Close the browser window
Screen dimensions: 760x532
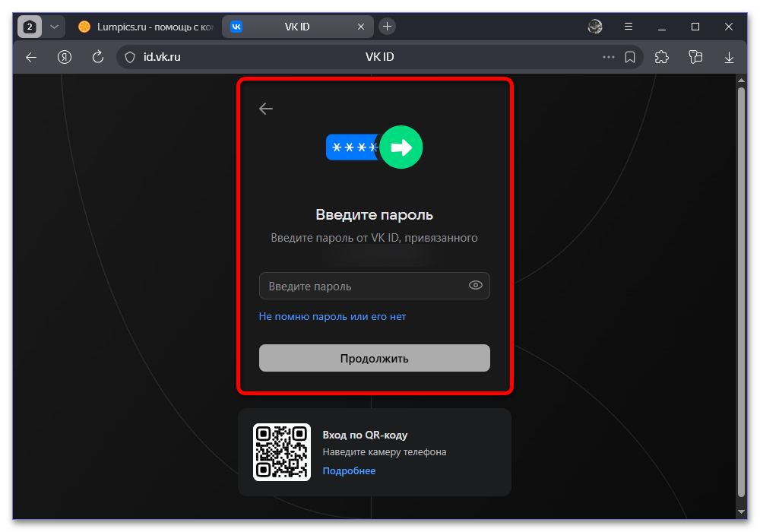pos(729,27)
